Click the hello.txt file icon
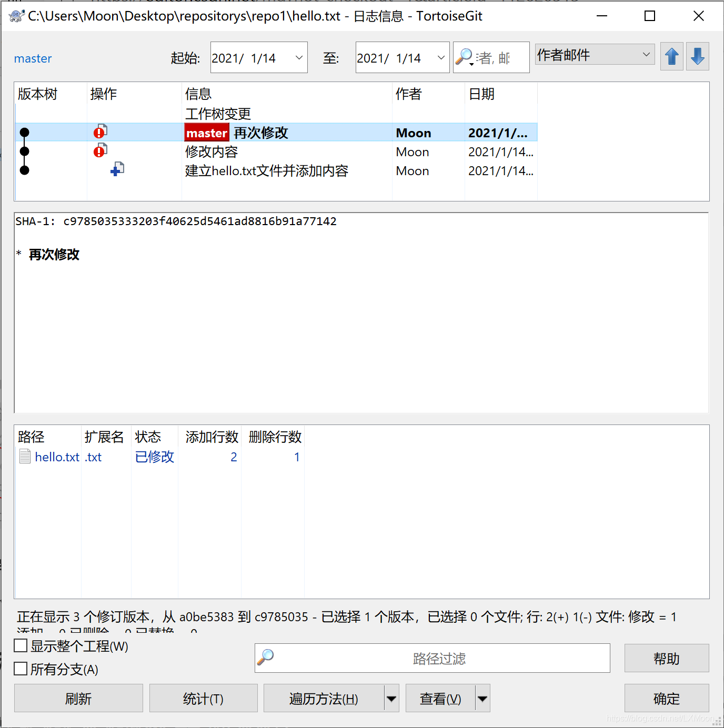This screenshot has height=728, width=724. tap(25, 456)
